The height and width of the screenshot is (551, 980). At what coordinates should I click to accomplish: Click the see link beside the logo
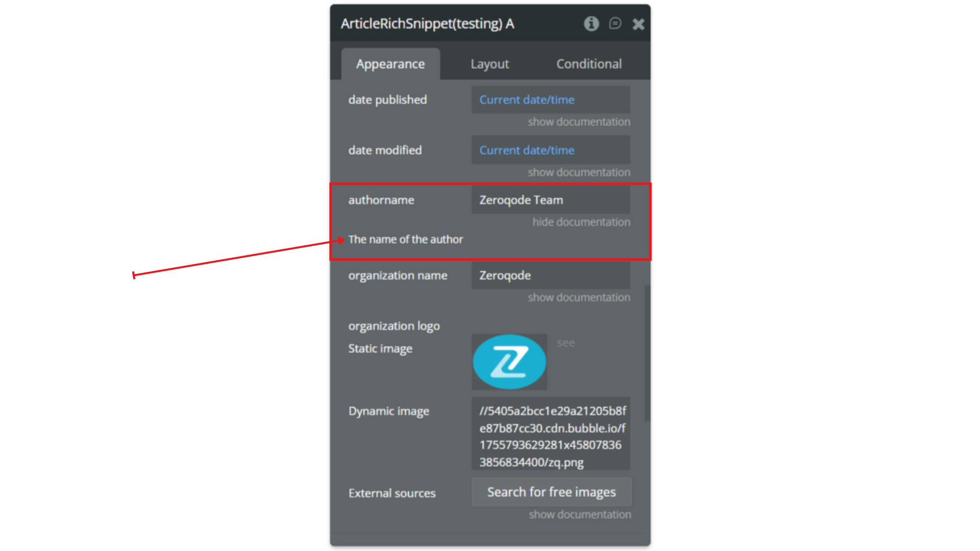pos(566,343)
